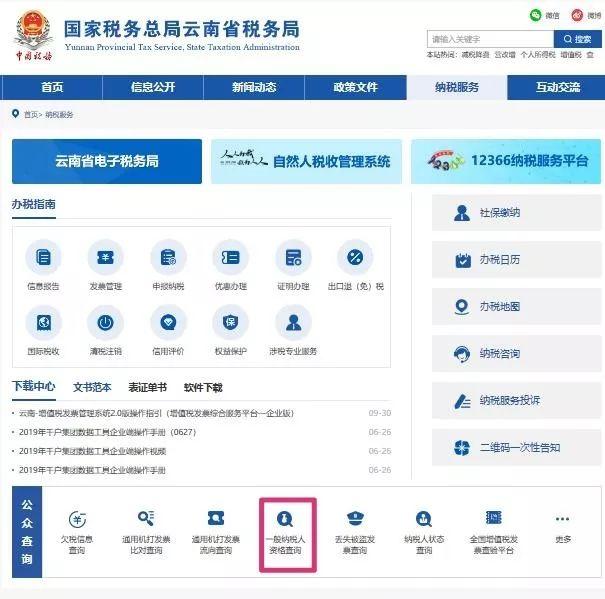The height and width of the screenshot is (599, 605).
Task: Switch to the 下载中心 tab
Action: 34,386
